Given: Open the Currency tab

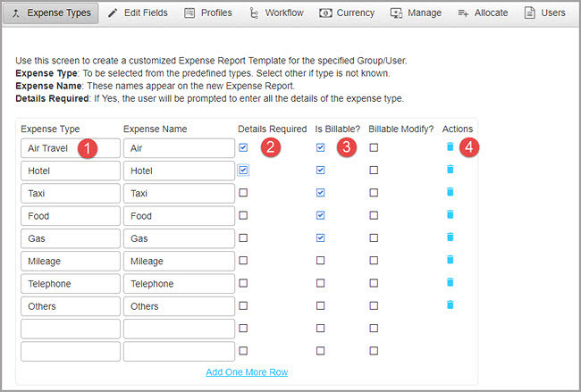Looking at the screenshot, I should [x=347, y=13].
